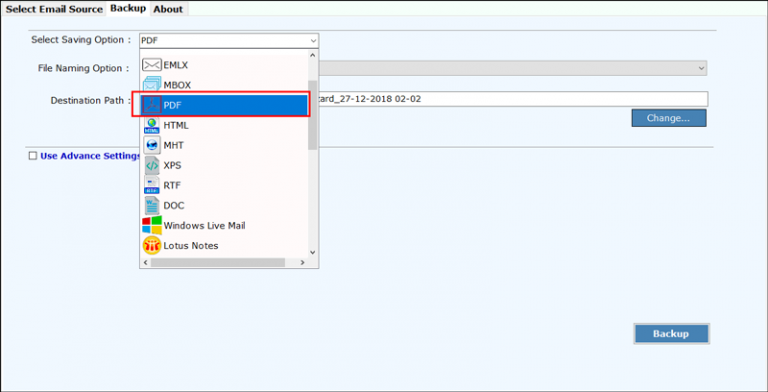The width and height of the screenshot is (768, 392).
Task: Choose the MBOX format icon
Action: tap(152, 85)
